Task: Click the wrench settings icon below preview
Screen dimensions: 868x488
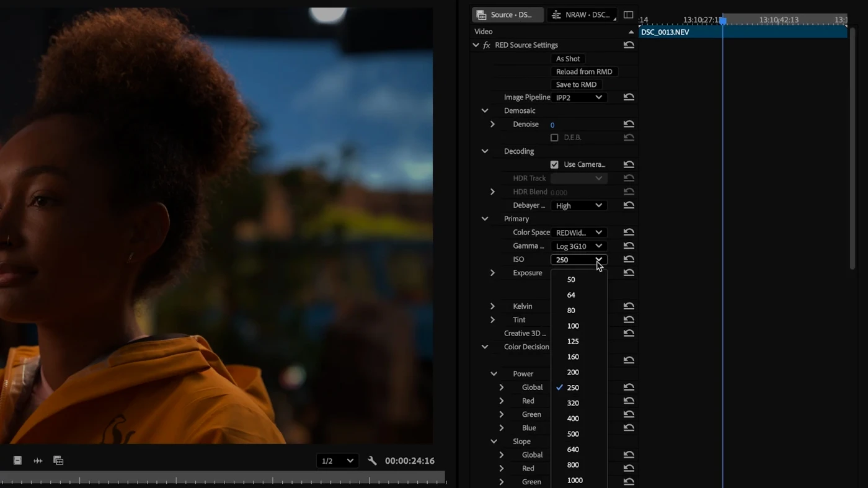Action: tap(372, 461)
